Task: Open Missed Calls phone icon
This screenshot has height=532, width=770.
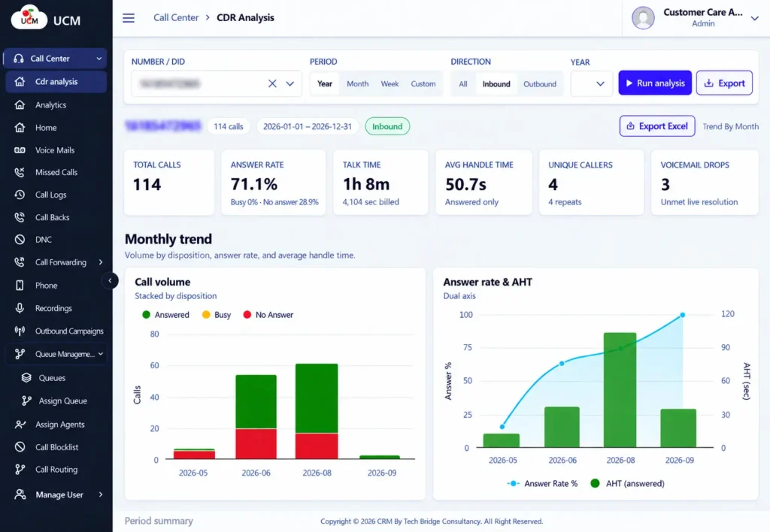Action: pos(20,172)
